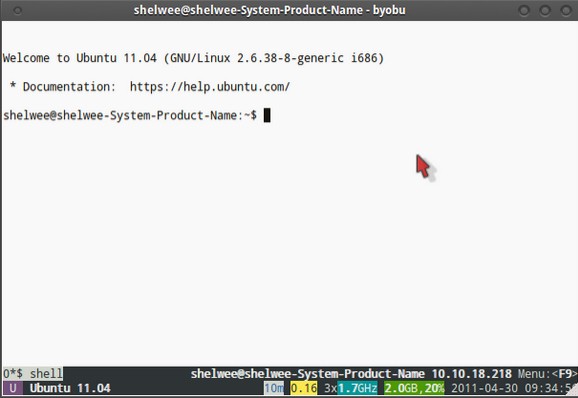Image resolution: width=578 pixels, height=398 pixels.
Task: Select the '0*$ shell' window tab
Action: [x=33, y=374]
